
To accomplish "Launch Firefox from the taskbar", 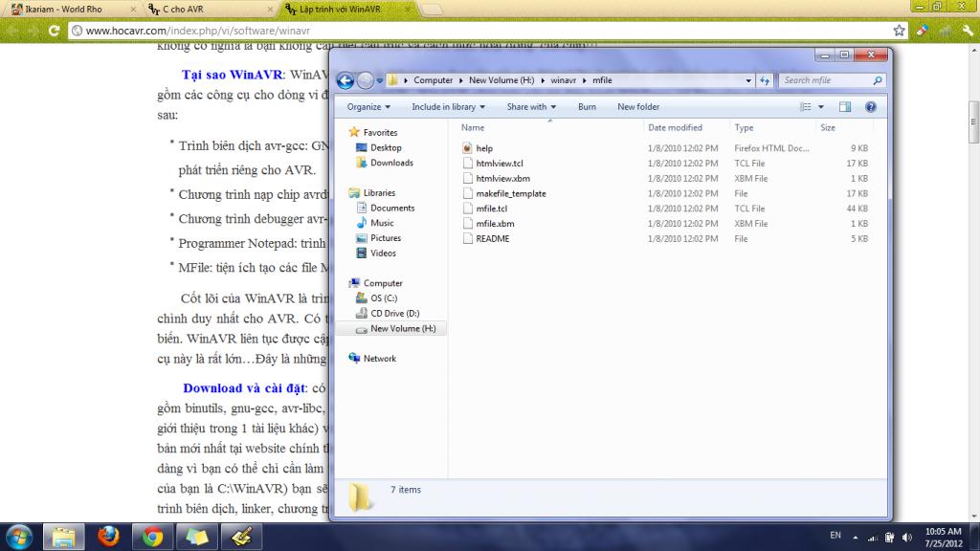I will point(108,535).
